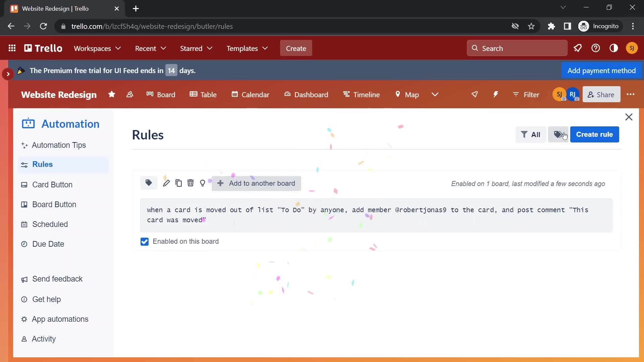The image size is (644, 362).
Task: Click the Share board button
Action: point(601,95)
